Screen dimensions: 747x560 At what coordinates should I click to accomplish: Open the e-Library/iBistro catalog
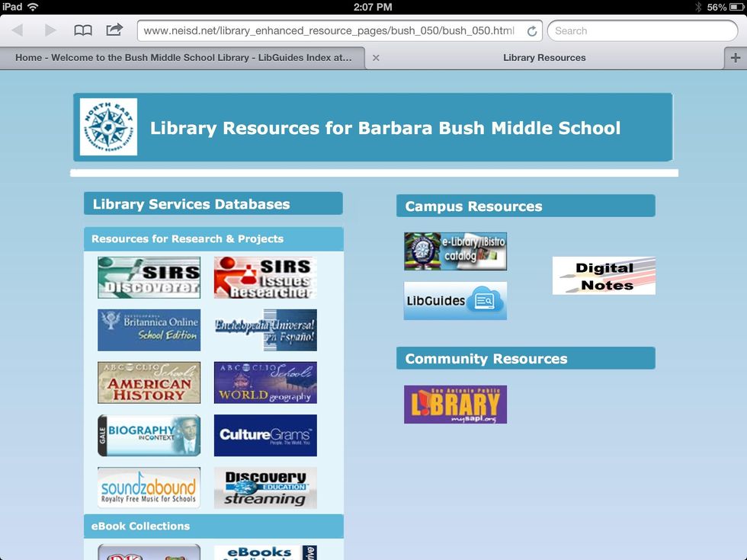(455, 251)
